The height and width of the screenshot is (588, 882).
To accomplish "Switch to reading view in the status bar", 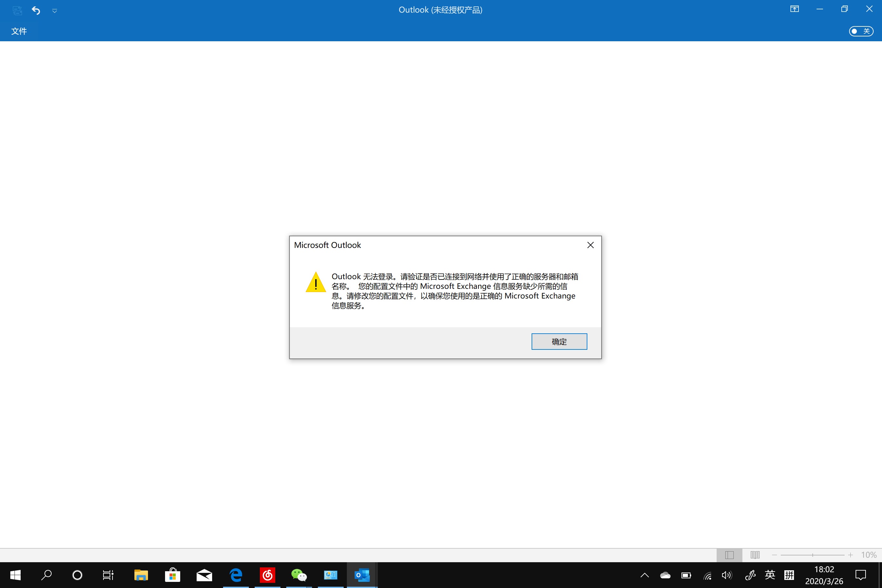I will pos(755,555).
